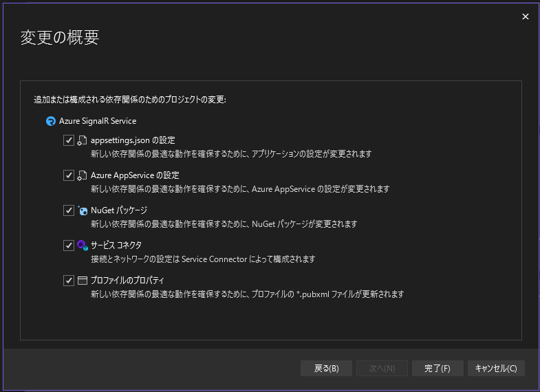The height and width of the screenshot is (392, 540).
Task: Click the 追加または構成される依存関係 header text
Action: (x=130, y=100)
